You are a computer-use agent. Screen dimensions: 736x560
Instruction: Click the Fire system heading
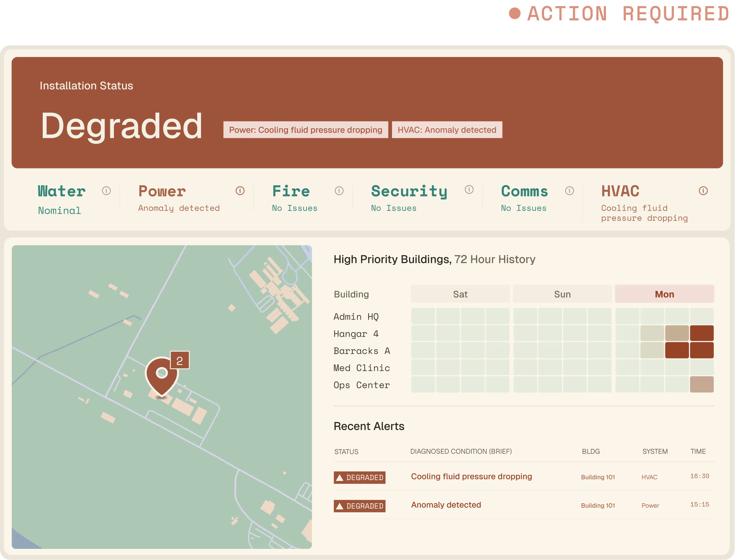click(291, 191)
